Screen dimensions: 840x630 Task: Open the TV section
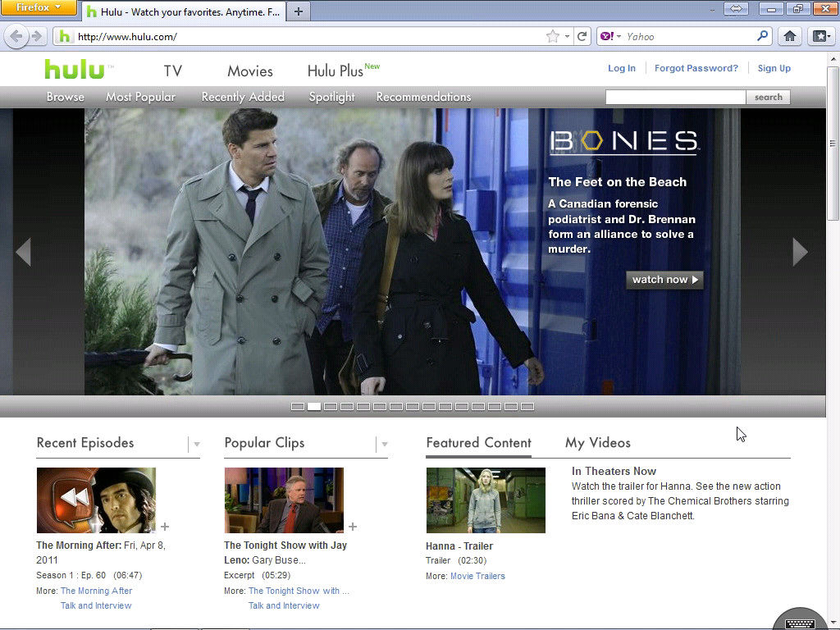[172, 71]
